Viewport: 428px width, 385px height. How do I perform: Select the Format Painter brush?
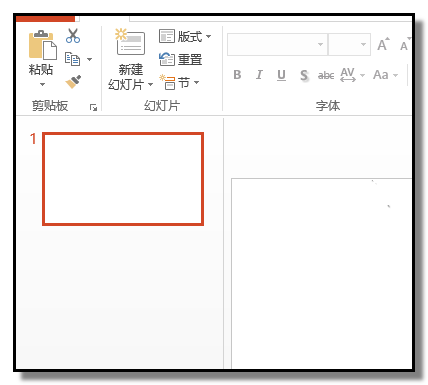click(73, 82)
